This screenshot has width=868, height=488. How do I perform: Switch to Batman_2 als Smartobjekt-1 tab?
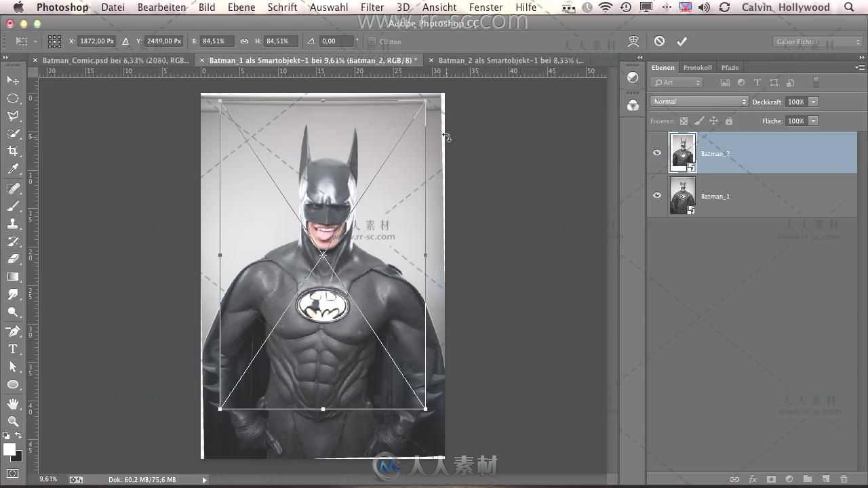pos(511,60)
